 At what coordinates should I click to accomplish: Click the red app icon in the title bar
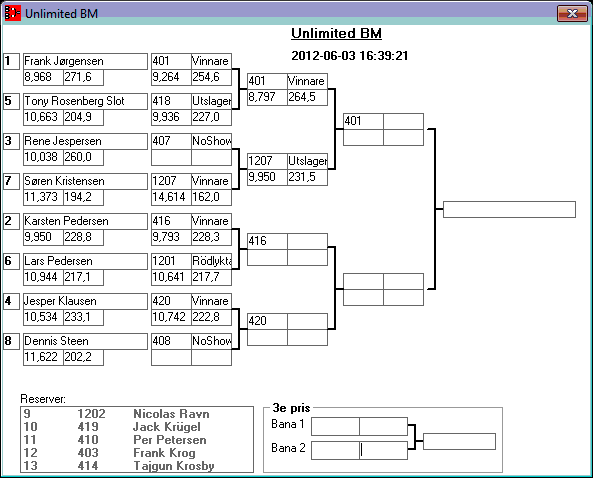(x=12, y=13)
